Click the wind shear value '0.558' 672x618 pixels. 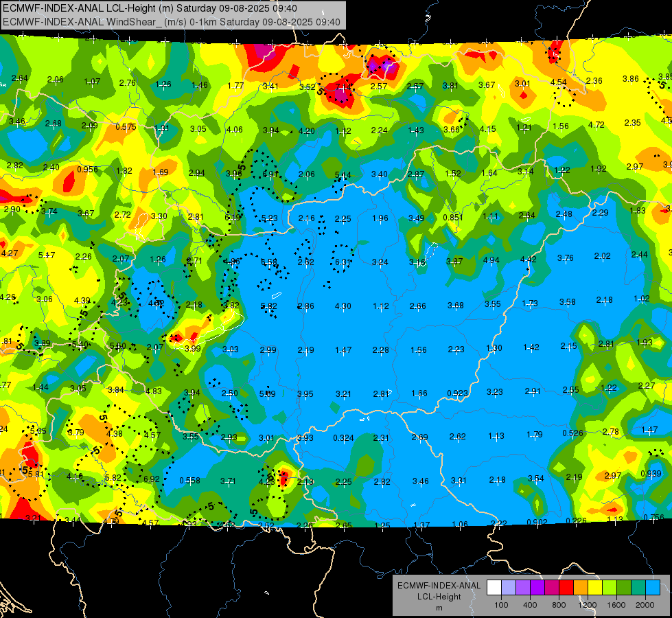point(190,481)
